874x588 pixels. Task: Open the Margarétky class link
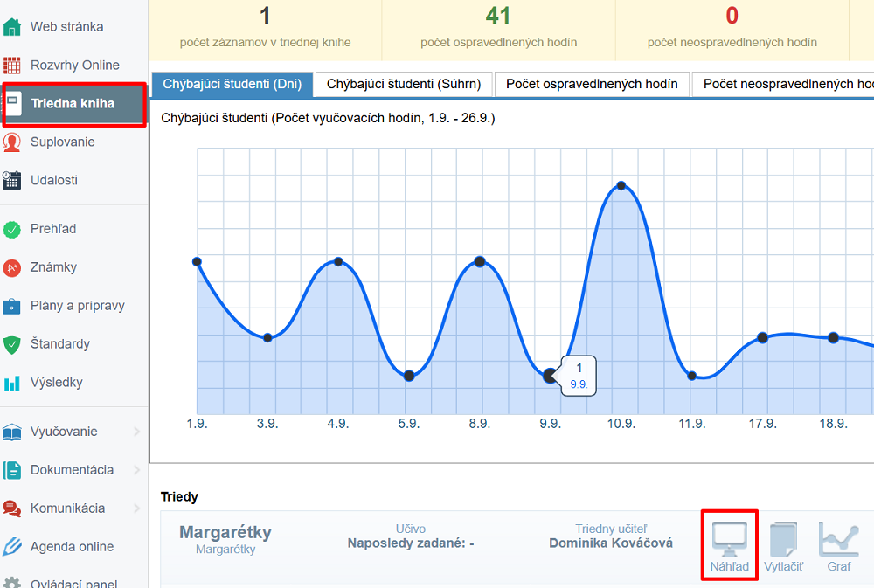(x=225, y=532)
